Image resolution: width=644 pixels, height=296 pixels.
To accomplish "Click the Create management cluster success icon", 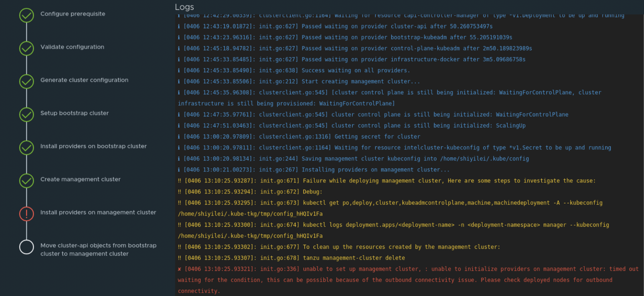I will coord(27,181).
